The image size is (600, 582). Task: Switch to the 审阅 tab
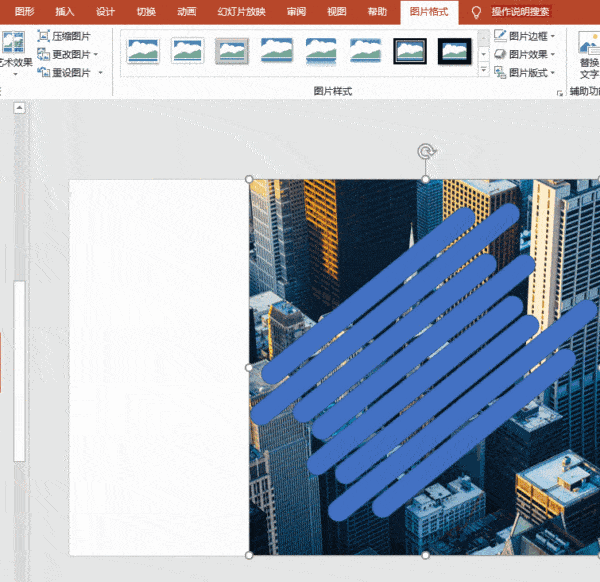[296, 11]
